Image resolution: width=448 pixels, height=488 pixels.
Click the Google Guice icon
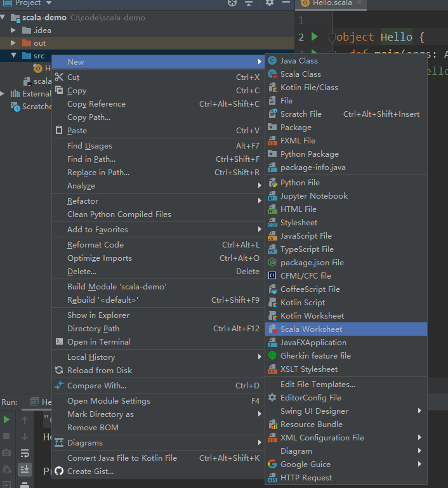point(272,464)
